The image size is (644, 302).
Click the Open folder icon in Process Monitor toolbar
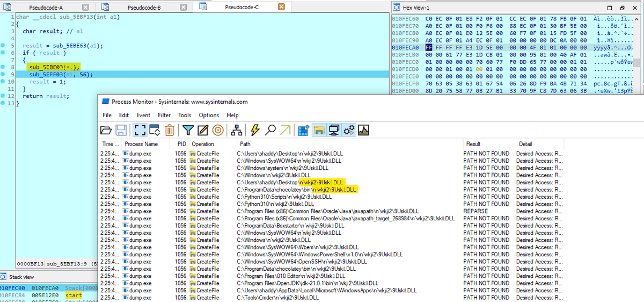[x=106, y=130]
